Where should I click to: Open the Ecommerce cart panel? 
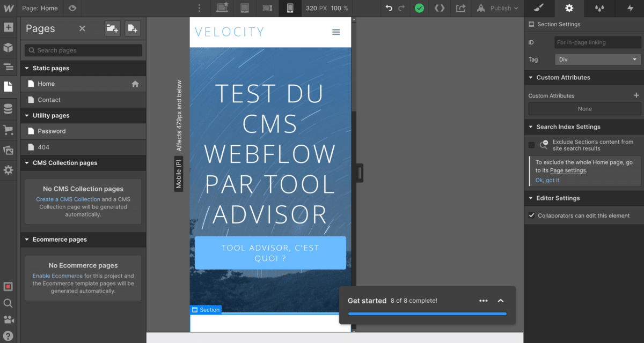[8, 130]
